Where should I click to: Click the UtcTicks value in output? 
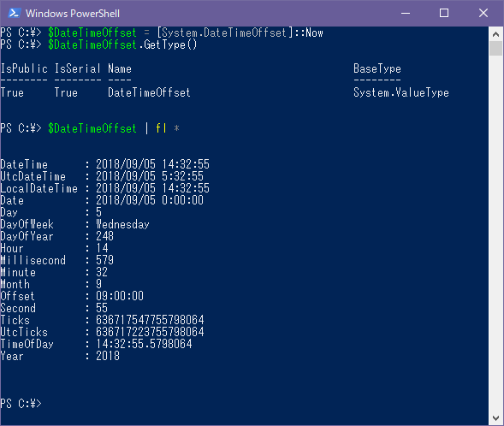(x=150, y=332)
